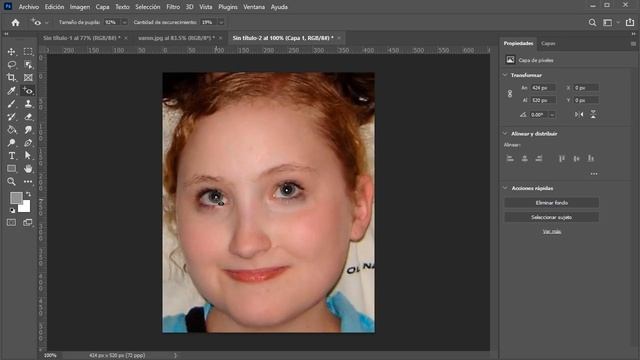Select the Eyedropper tool

click(11, 91)
